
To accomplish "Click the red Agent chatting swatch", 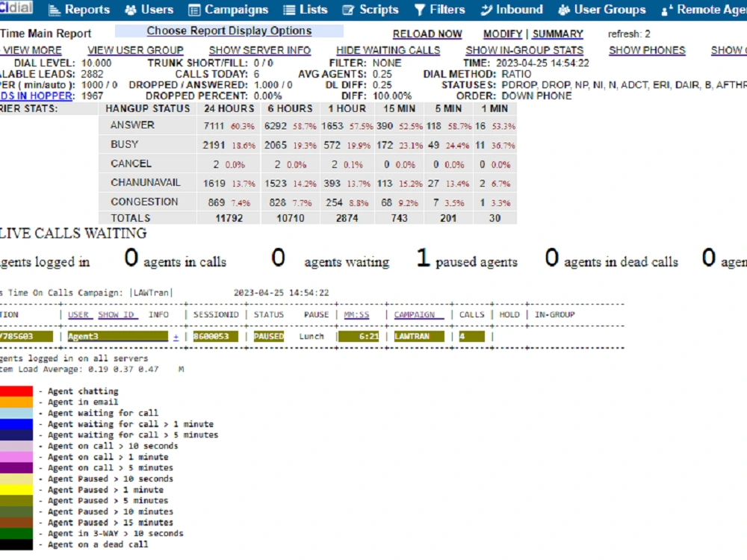I will point(16,391).
